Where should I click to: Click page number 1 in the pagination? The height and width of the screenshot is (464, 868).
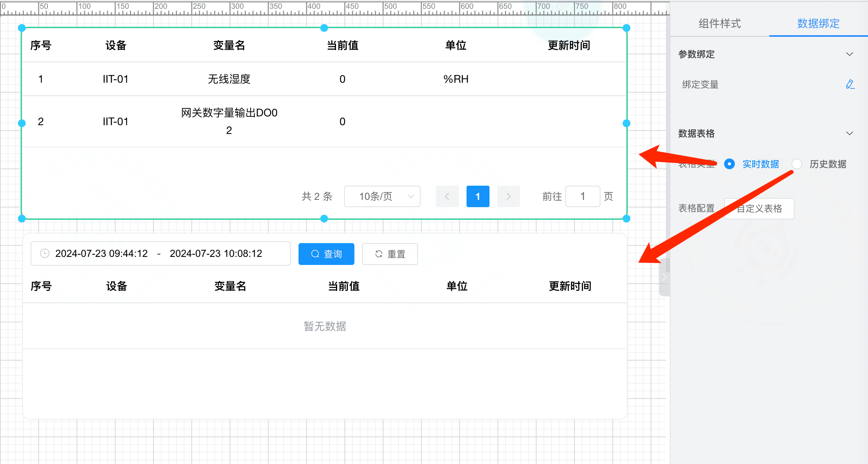478,196
